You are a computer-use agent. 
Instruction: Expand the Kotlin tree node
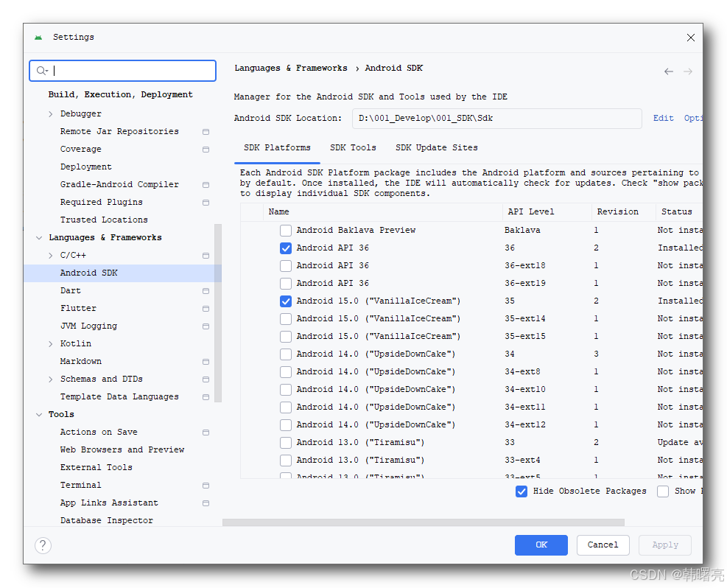coord(51,344)
